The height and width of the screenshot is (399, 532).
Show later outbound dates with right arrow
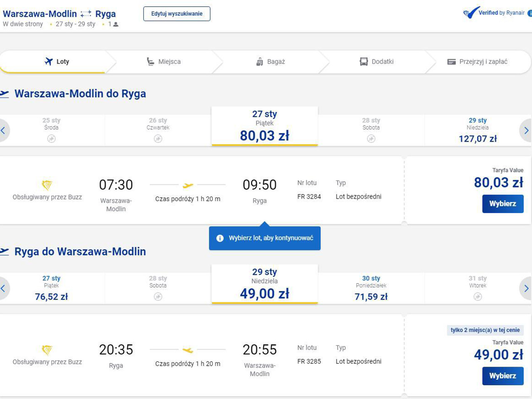click(x=526, y=131)
